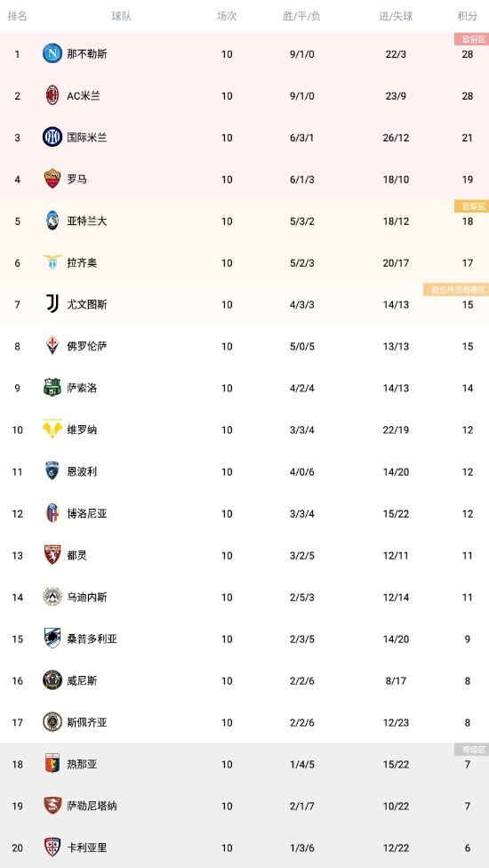Click the Atalanta club badge
The height and width of the screenshot is (868, 489).
coord(52,221)
